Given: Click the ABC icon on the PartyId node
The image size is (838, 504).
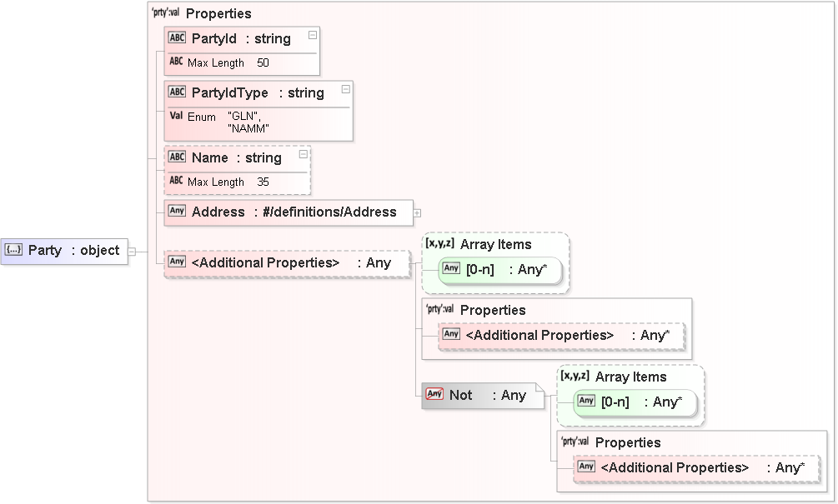Looking at the screenshot, I should coord(176,37).
